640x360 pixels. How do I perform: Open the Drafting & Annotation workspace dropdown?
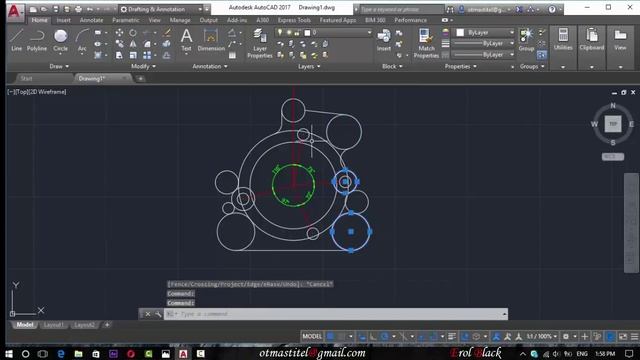(162, 9)
